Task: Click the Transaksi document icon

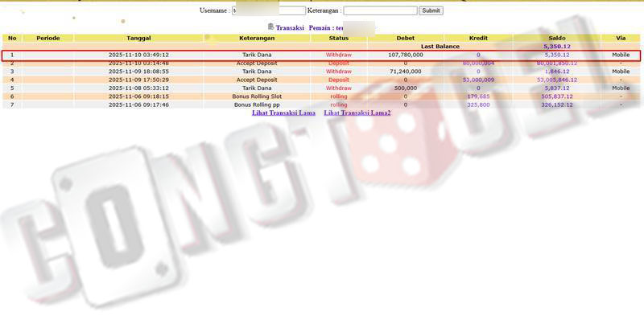Action: (270, 27)
